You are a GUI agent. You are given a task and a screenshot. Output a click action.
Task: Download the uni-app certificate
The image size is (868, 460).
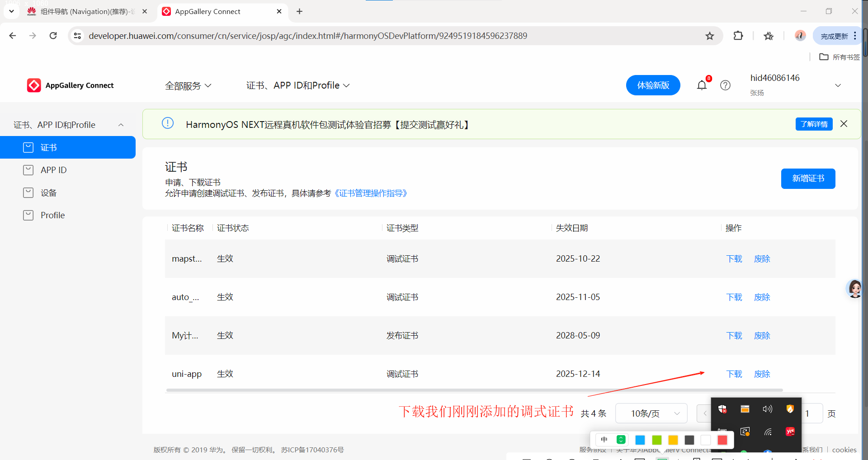(x=734, y=374)
